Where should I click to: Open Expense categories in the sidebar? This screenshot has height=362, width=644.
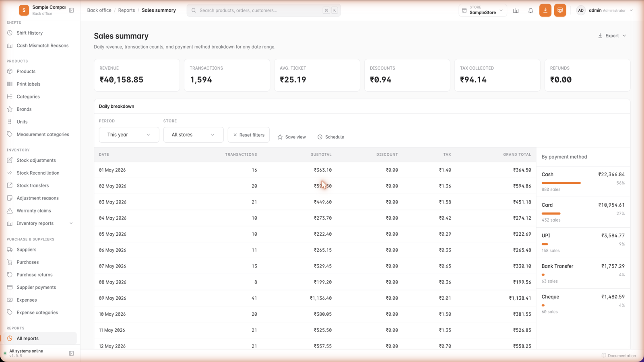pyautogui.click(x=37, y=313)
